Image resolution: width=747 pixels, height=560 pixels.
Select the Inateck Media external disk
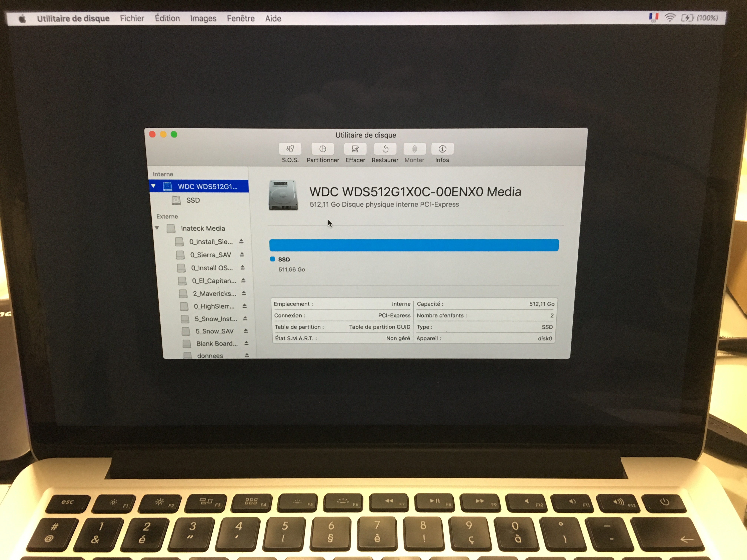[x=203, y=228]
